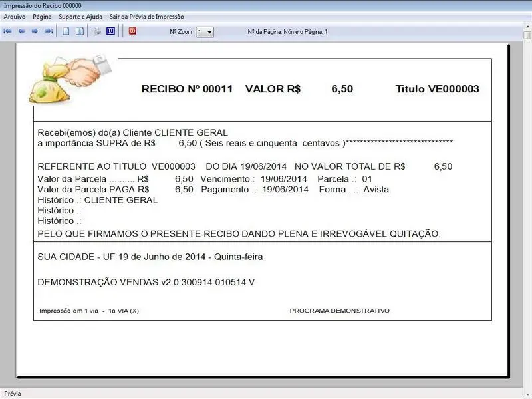Open the Página menu
532x399 pixels.
[x=42, y=16]
